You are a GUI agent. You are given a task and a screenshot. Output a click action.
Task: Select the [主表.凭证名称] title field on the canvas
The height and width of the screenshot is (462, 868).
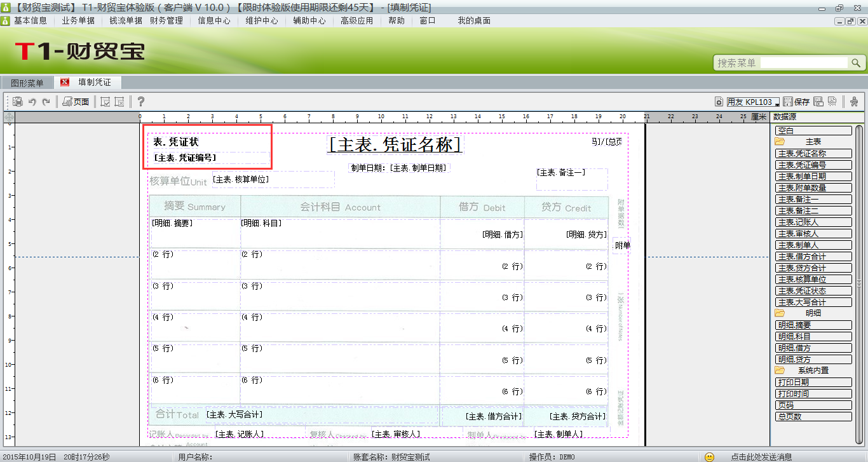(395, 144)
